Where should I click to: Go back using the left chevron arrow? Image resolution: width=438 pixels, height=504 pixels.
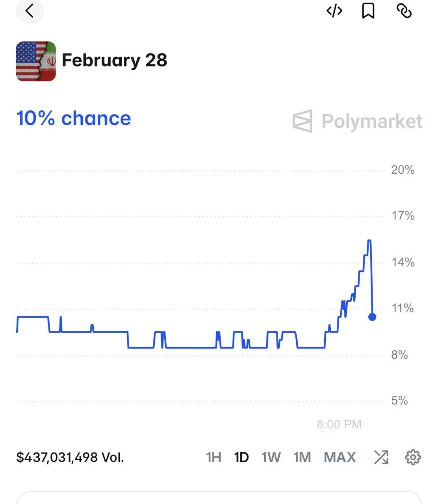point(30,11)
